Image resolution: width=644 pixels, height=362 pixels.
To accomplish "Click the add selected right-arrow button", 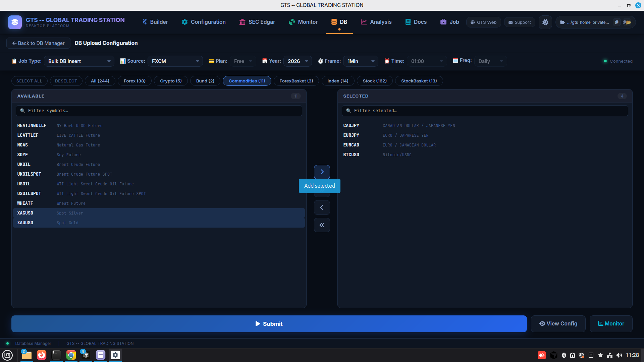I will [322, 172].
